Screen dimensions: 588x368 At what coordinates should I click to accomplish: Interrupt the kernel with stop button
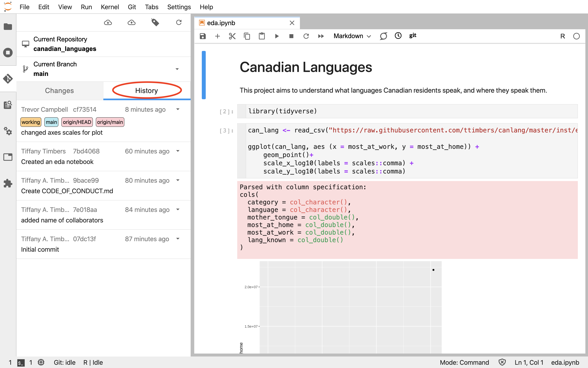(291, 36)
